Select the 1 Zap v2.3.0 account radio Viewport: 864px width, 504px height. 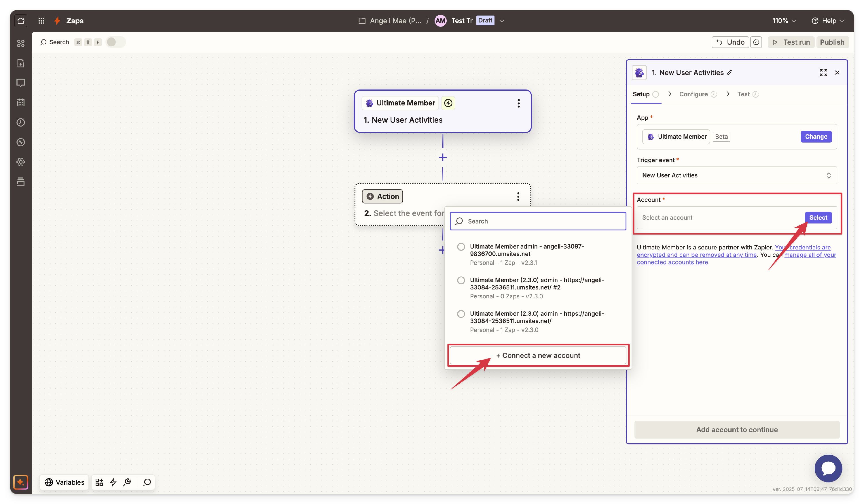pos(461,314)
